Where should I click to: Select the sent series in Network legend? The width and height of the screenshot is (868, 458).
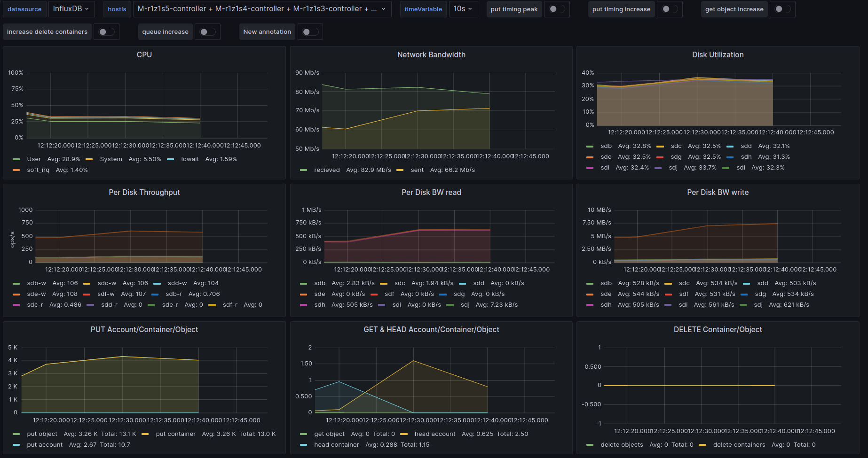tap(417, 170)
